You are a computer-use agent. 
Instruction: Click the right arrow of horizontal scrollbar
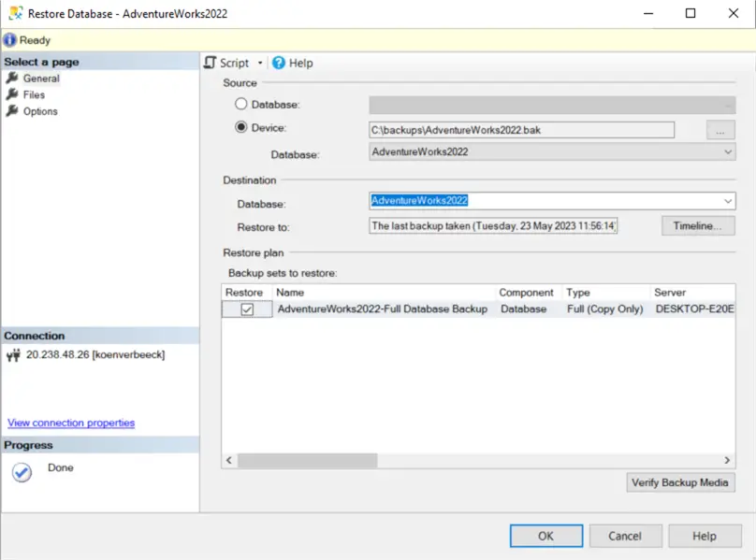(727, 460)
